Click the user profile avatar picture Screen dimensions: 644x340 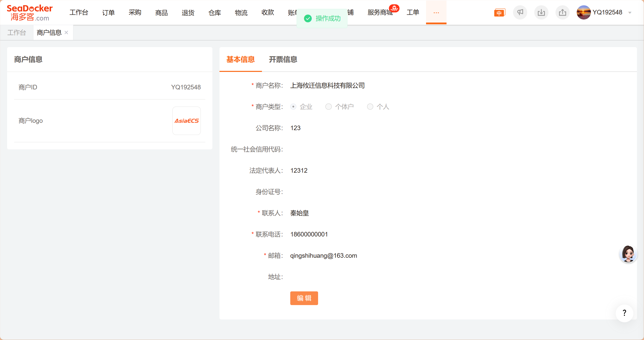584,12
